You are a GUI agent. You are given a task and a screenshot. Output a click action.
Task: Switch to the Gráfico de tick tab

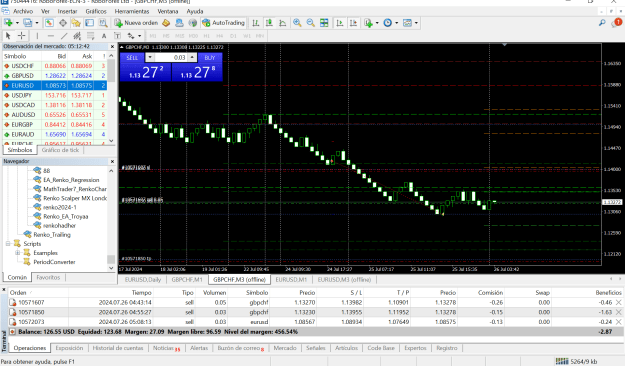pos(60,150)
